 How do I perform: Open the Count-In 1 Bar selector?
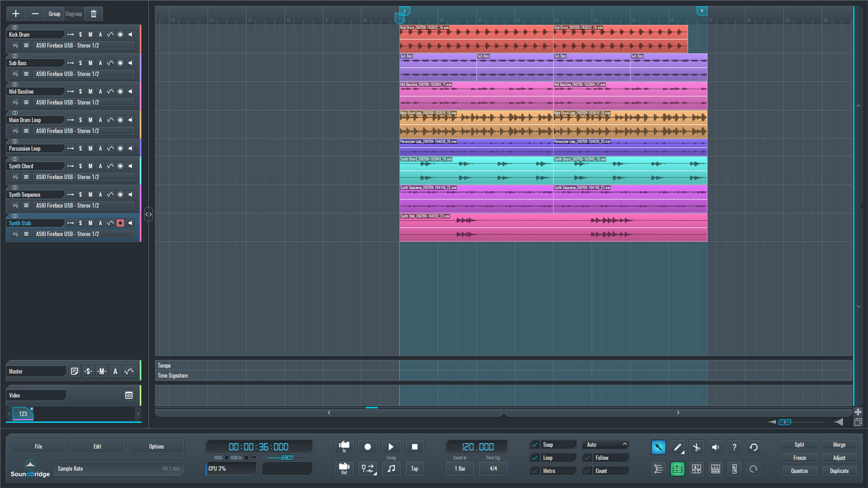coord(460,469)
